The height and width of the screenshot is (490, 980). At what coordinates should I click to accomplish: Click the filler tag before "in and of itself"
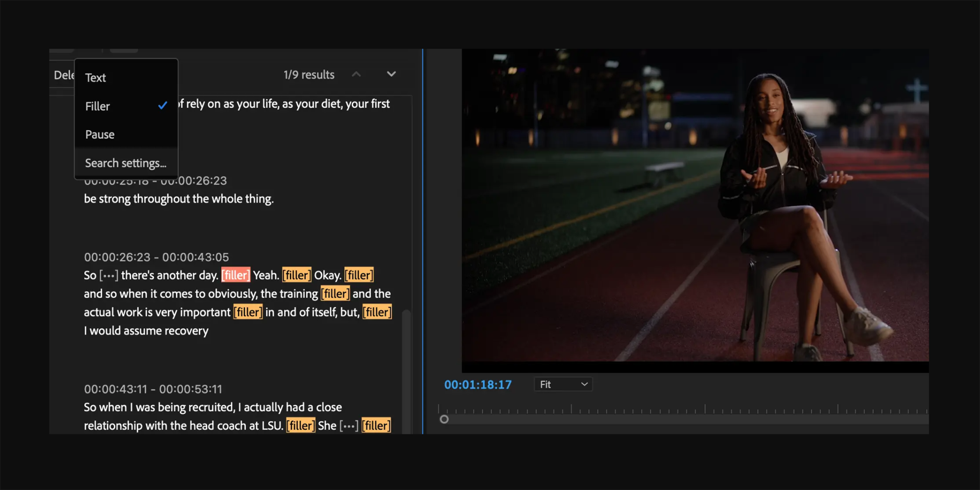[x=248, y=312]
